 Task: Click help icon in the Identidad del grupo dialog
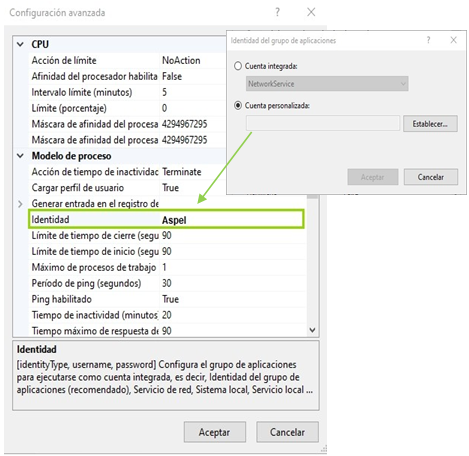coord(428,40)
